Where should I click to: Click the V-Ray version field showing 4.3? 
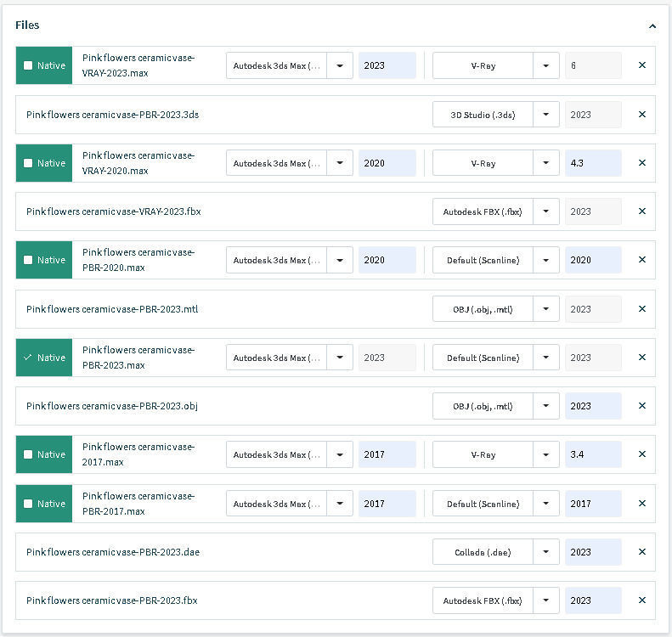click(x=592, y=163)
